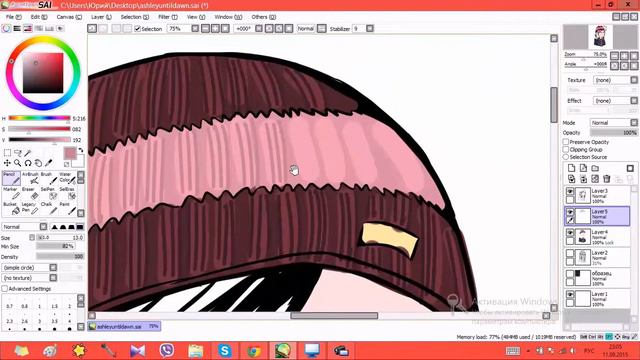Click the navigator preview thumbnail
The height and width of the screenshot is (360, 640).
(600, 36)
